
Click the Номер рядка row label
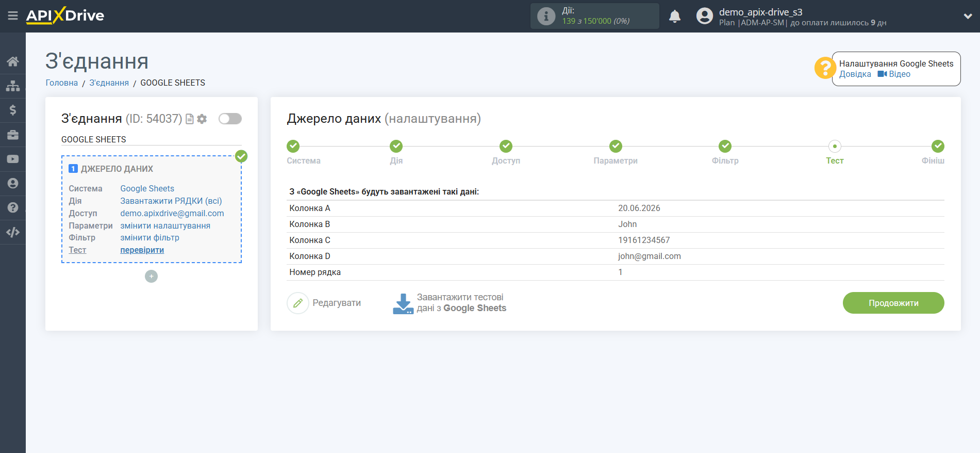(315, 272)
